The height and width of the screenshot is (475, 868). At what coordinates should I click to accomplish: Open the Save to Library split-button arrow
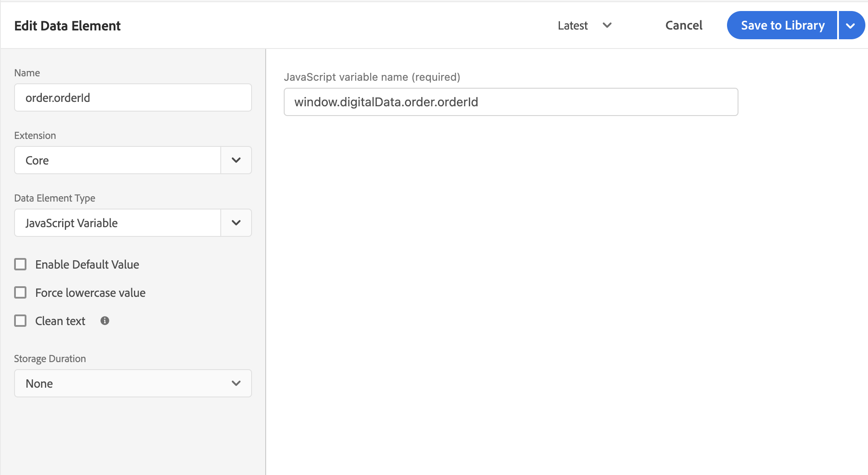tap(851, 26)
